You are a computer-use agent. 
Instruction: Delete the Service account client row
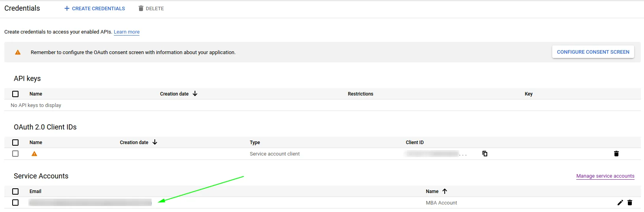coord(616,154)
